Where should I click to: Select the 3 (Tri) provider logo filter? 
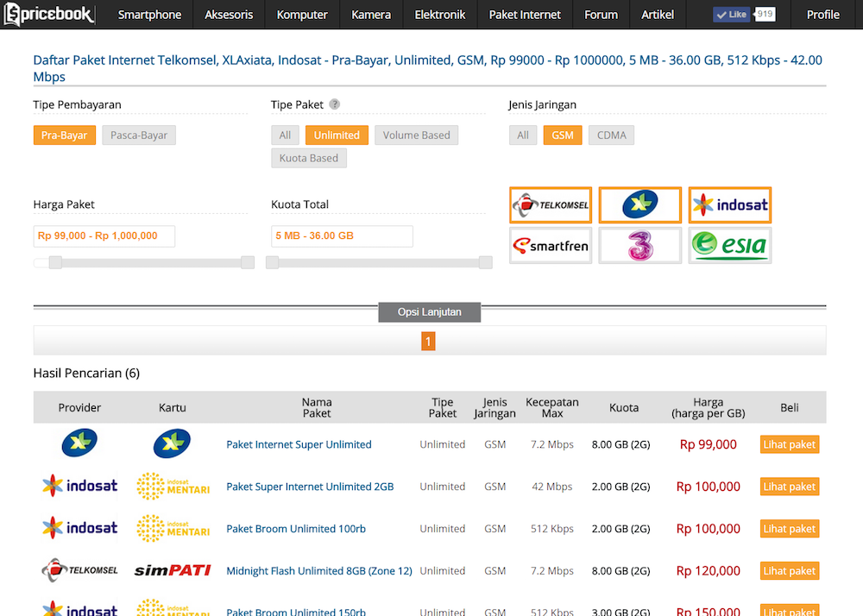(640, 245)
